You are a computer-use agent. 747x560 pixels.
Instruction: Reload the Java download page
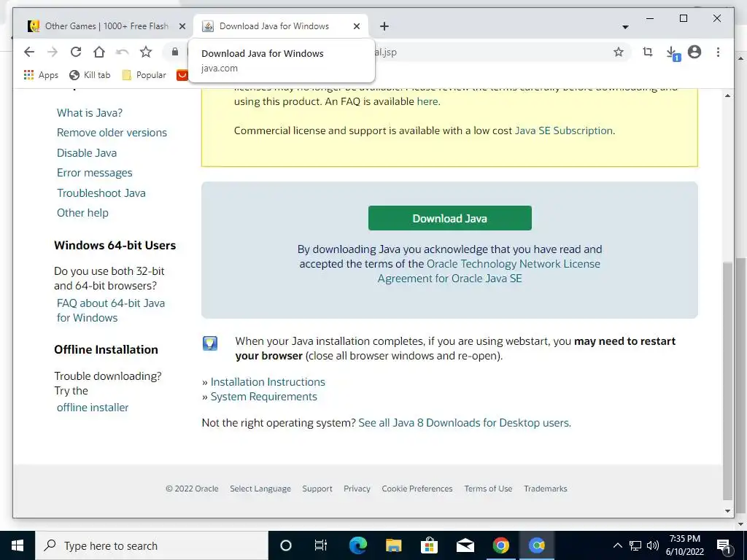(x=76, y=52)
